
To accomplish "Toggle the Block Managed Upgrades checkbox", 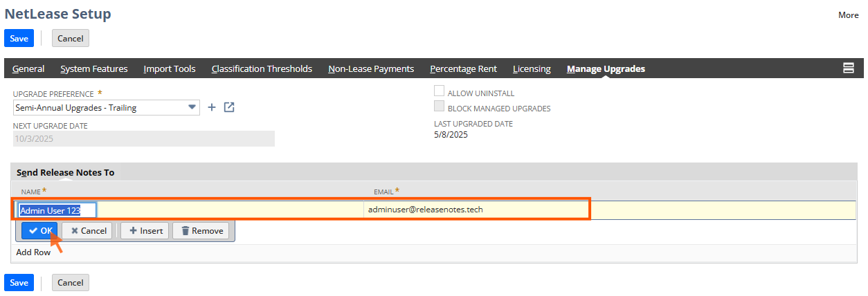I will pyautogui.click(x=439, y=107).
